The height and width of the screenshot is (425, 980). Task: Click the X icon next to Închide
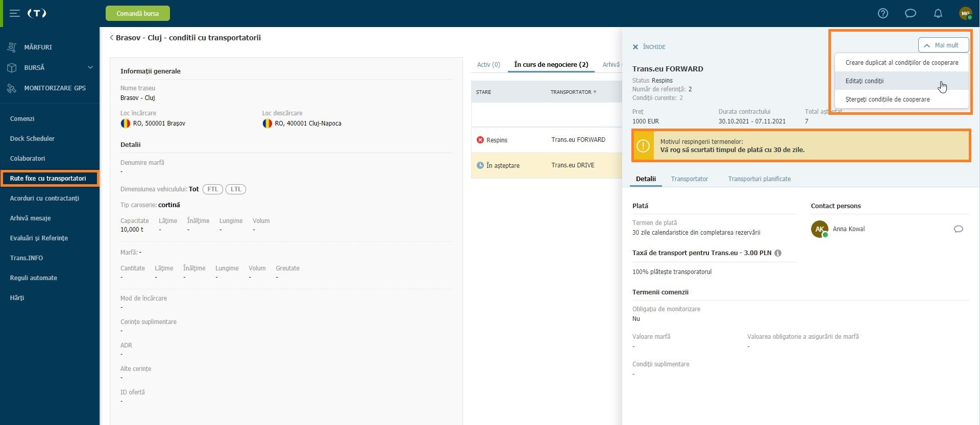[635, 47]
